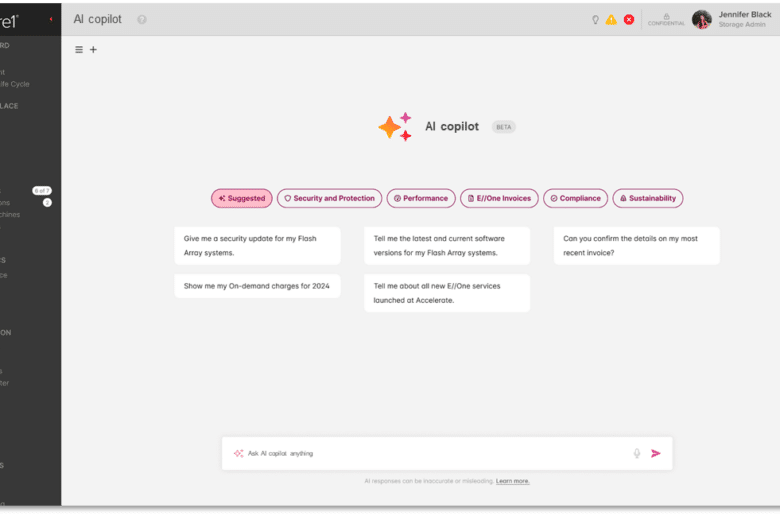The height and width of the screenshot is (516, 780).
Task: Select the Compliance category chip
Action: pos(576,198)
